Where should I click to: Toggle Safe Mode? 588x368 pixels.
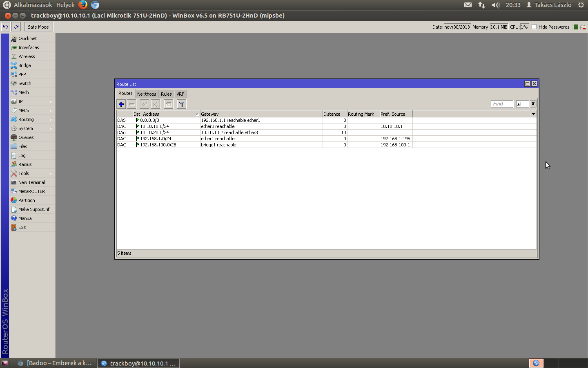(38, 27)
